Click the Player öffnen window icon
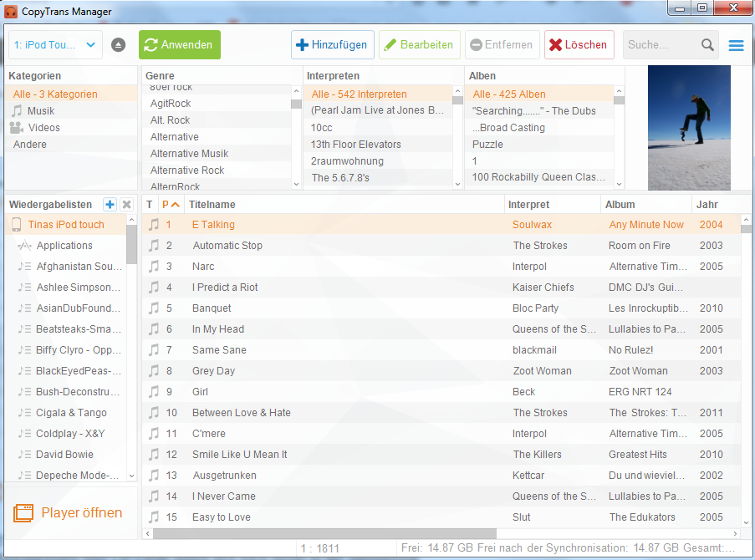Viewport: 755px width, 560px height. pyautogui.click(x=23, y=513)
